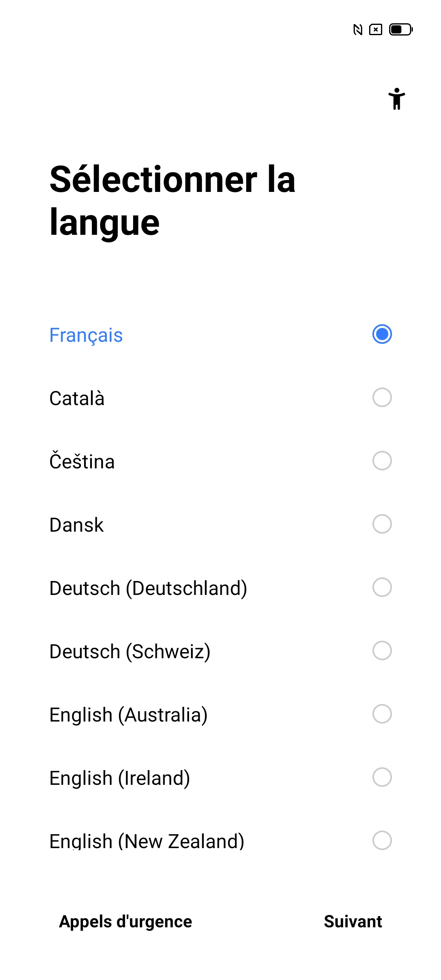Select the Čeština radio button
The width and height of the screenshot is (441, 980).
(382, 461)
